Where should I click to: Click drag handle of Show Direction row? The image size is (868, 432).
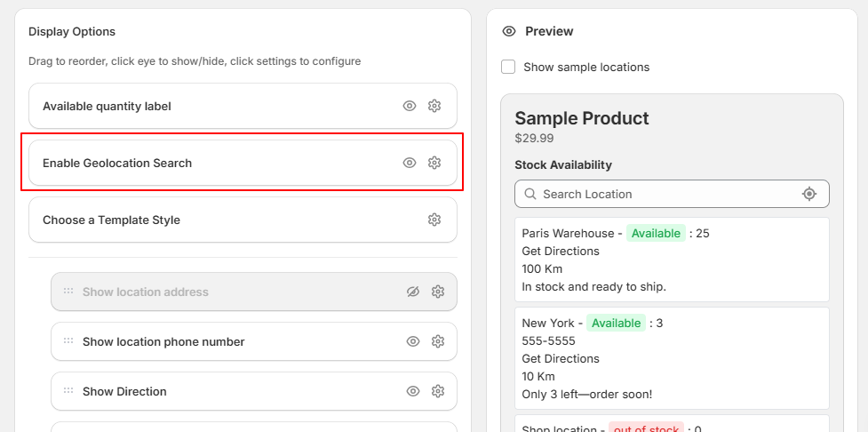[x=68, y=390]
